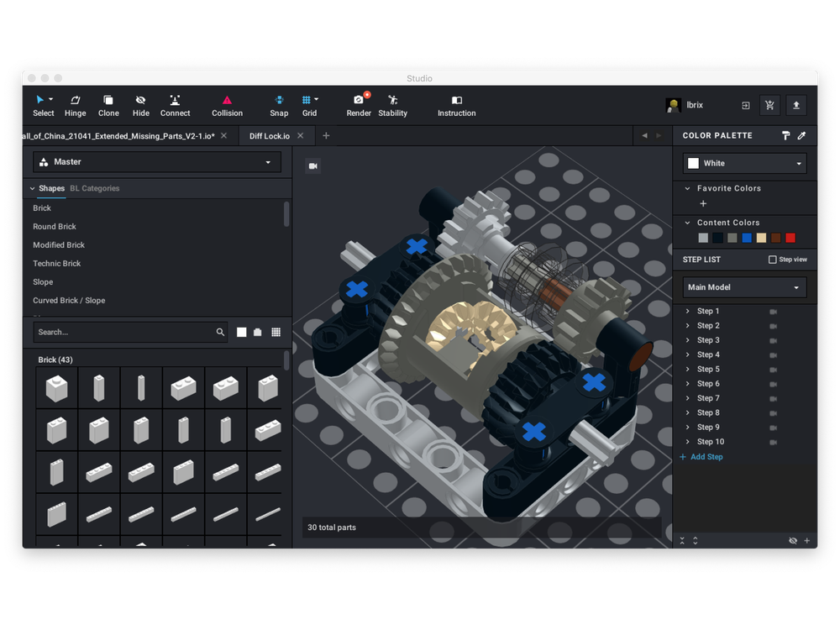
Task: Toggle the Hide tool
Action: pyautogui.click(x=140, y=104)
